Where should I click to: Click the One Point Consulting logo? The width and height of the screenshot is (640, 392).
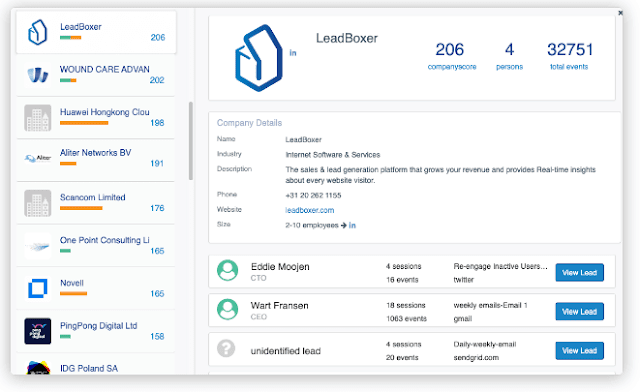pyautogui.click(x=38, y=246)
